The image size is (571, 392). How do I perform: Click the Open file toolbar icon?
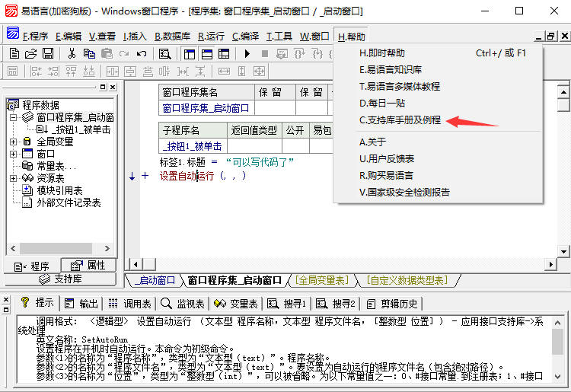31,54
